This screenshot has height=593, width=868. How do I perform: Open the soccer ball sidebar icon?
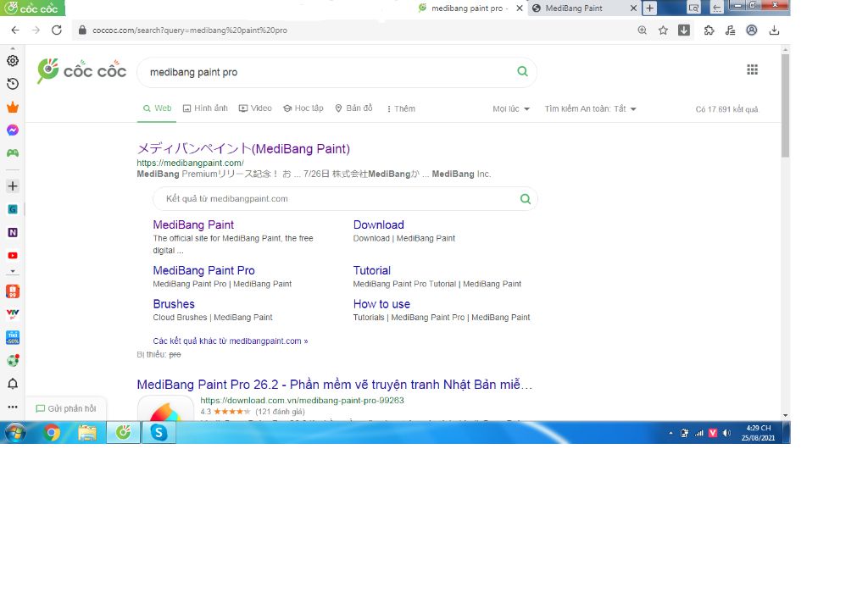pos(13,361)
